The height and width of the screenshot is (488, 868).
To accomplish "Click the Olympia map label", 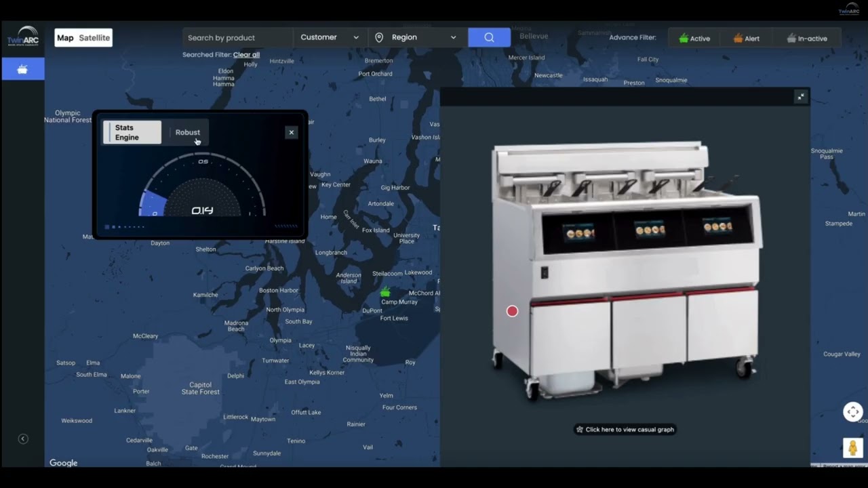I will [280, 340].
